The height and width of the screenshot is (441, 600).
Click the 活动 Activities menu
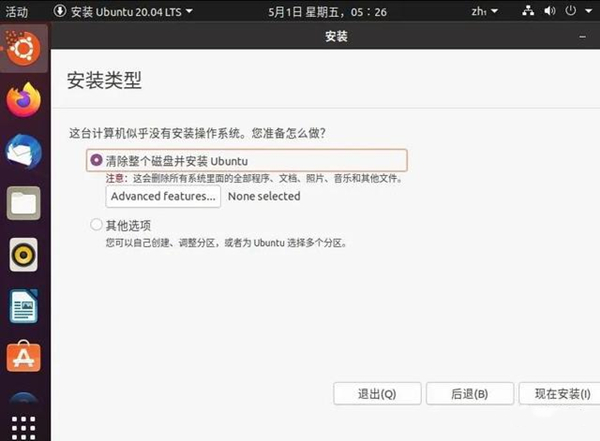coord(16,12)
